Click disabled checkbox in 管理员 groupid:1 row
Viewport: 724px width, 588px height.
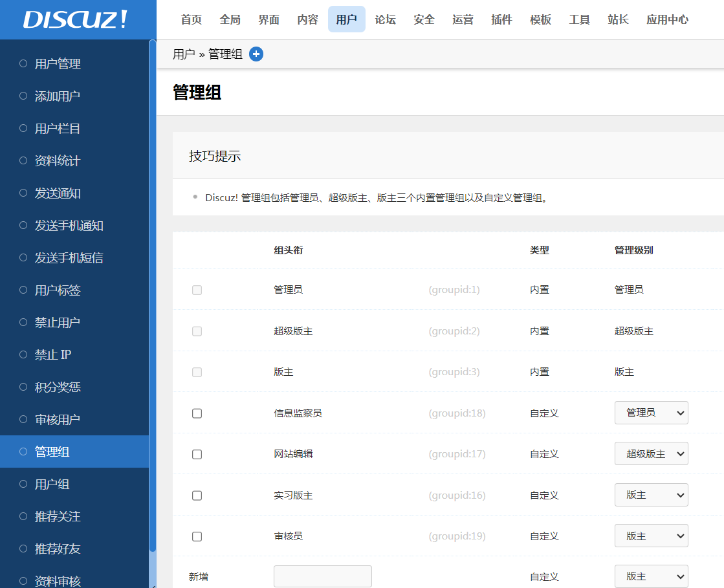pyautogui.click(x=197, y=290)
